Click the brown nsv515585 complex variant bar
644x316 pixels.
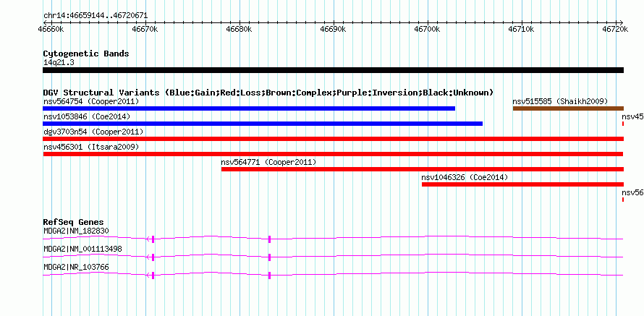click(x=569, y=108)
